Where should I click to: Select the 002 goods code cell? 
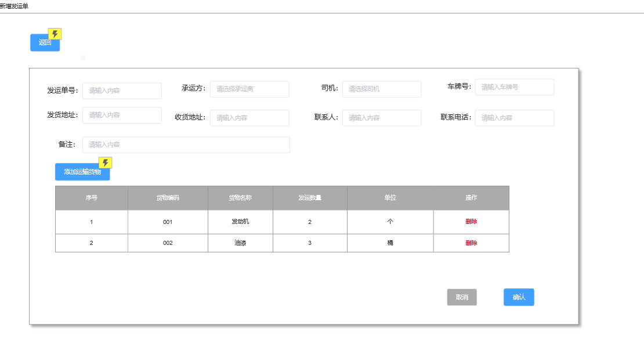[168, 243]
